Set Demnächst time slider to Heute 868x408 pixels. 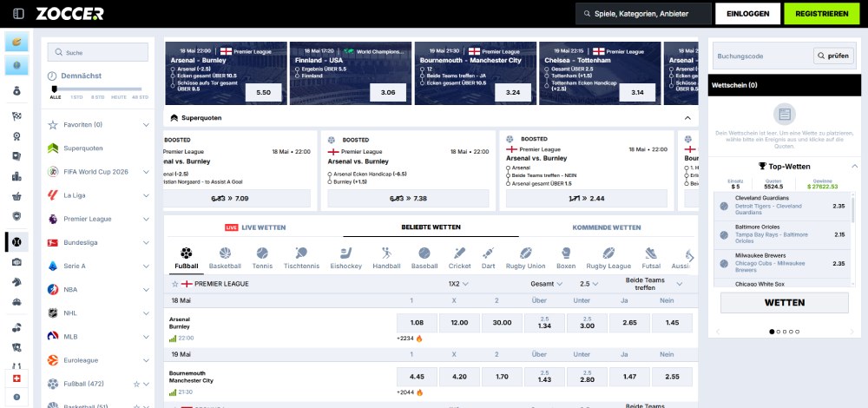point(118,97)
